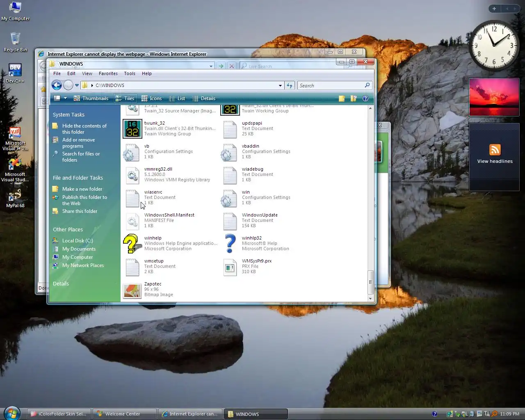525x420 pixels.
Task: Switch to Icons view
Action: (x=151, y=98)
